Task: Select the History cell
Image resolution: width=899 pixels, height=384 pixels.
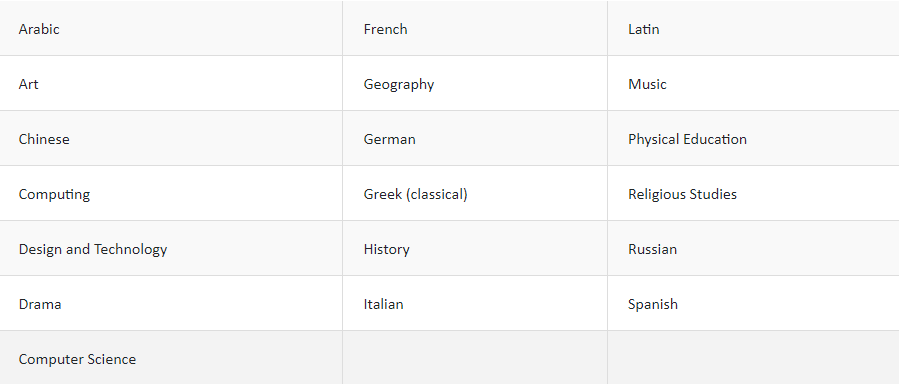Action: 475,248
